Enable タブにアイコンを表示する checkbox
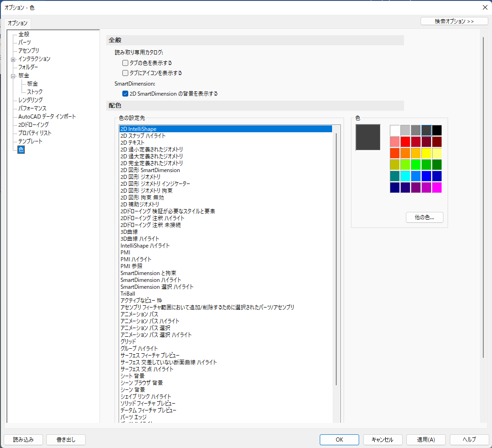This screenshot has width=492, height=448. click(125, 73)
